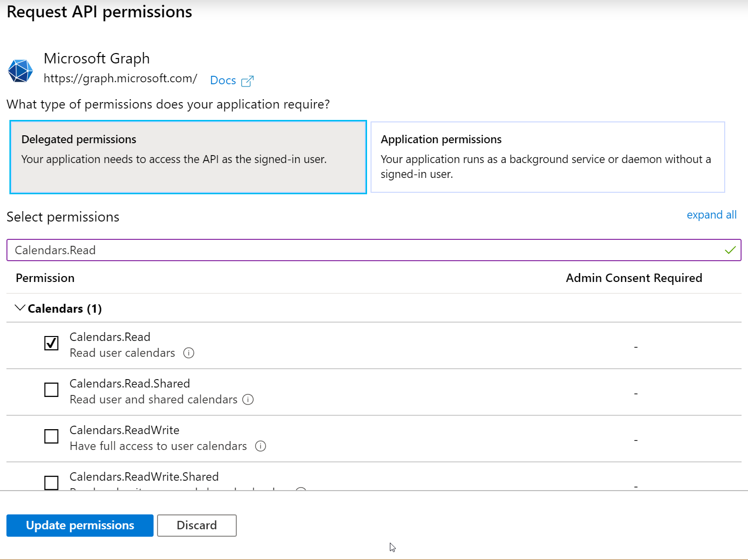The image size is (748, 560).
Task: Switch to Application permissions type
Action: (547, 157)
